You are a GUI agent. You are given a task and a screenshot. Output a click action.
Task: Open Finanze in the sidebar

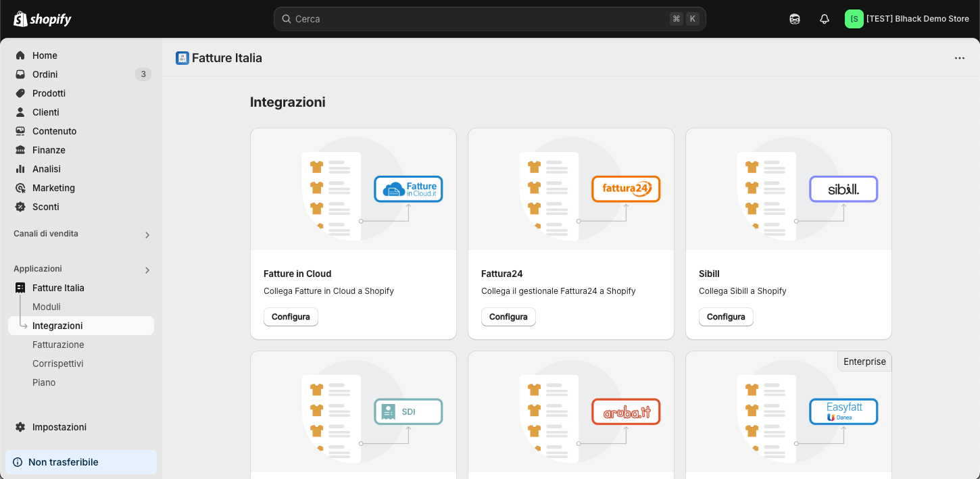(x=81, y=150)
